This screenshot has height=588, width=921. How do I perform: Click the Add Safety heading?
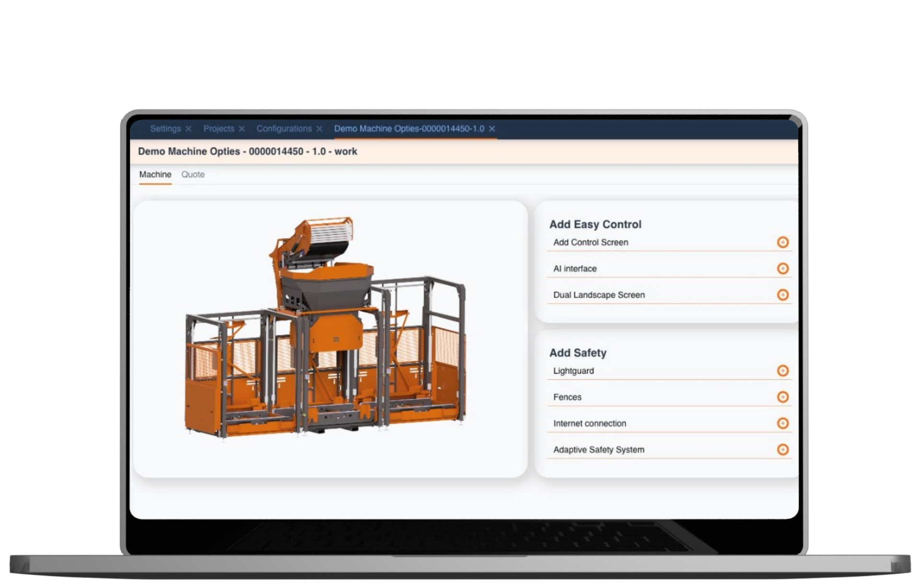click(578, 353)
